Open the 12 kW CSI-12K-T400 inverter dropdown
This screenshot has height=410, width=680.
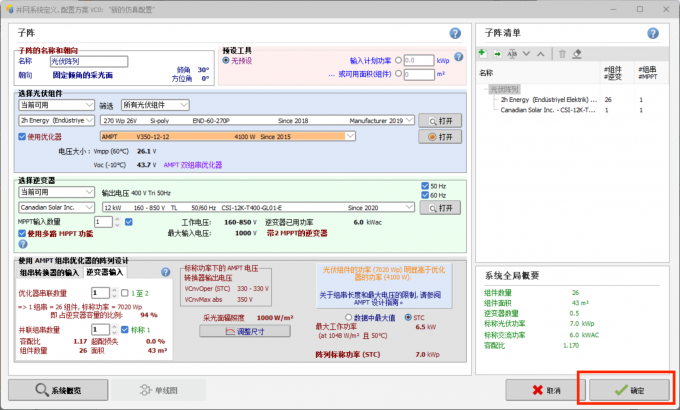(258, 207)
